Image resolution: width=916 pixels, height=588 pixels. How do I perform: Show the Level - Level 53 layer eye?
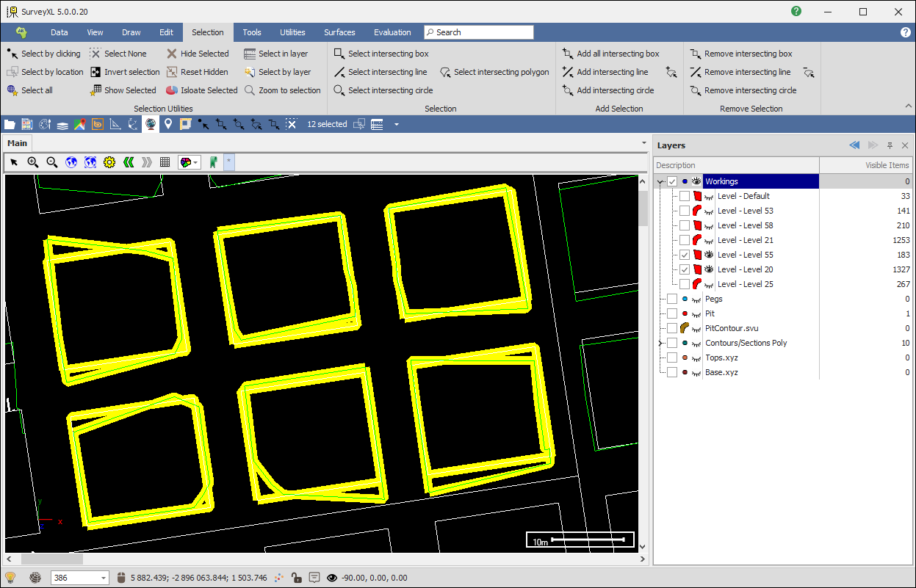click(710, 211)
